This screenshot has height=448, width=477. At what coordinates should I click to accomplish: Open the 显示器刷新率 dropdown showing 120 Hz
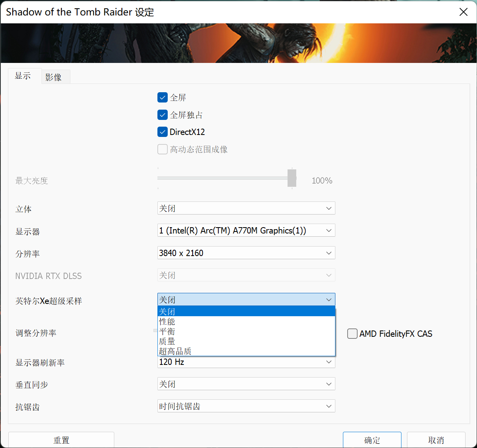coord(246,362)
